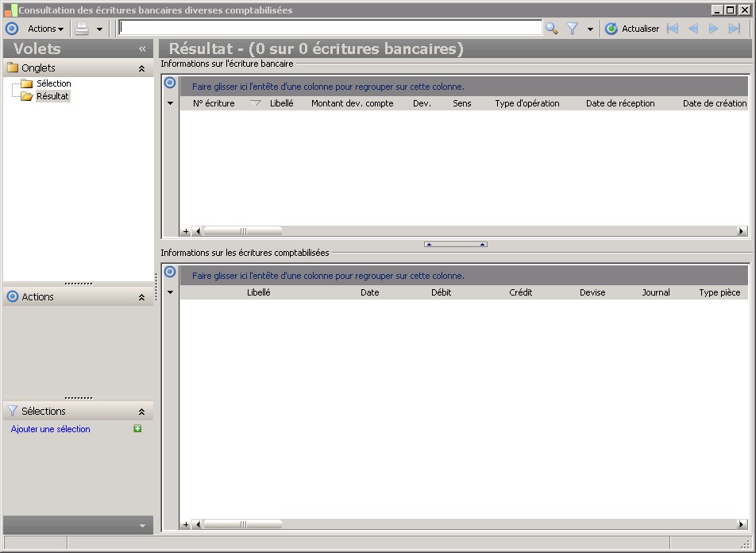Click the application icon in the title bar
This screenshot has width=756, height=553.
[10, 10]
